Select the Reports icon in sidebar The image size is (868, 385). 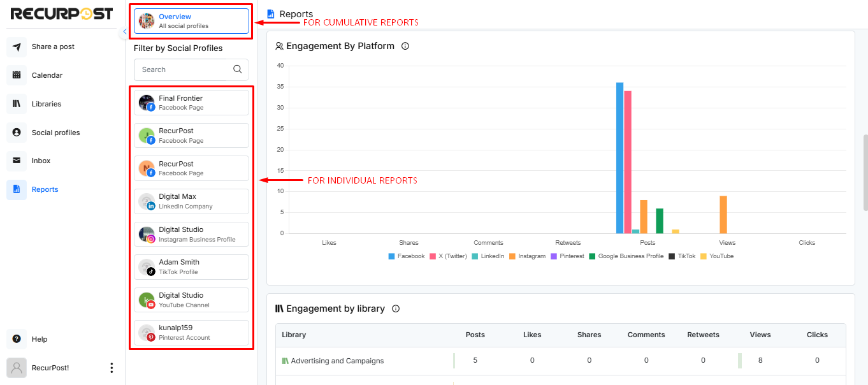tap(17, 189)
